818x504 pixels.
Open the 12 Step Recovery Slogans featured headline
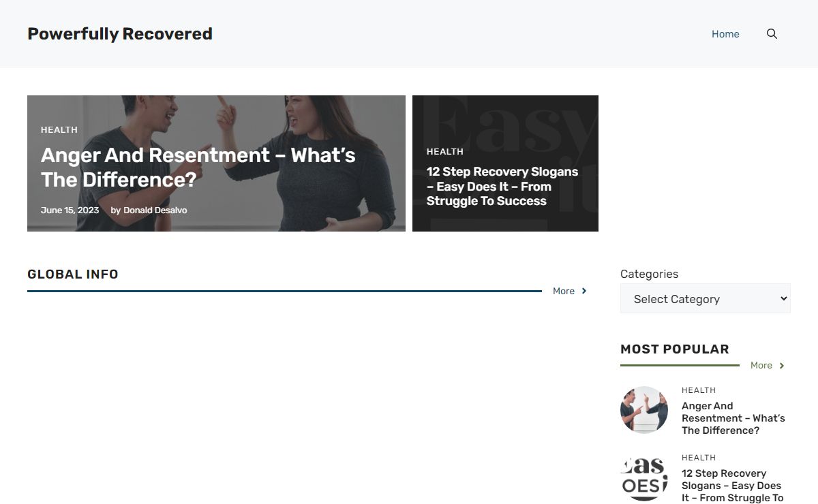[x=502, y=187]
